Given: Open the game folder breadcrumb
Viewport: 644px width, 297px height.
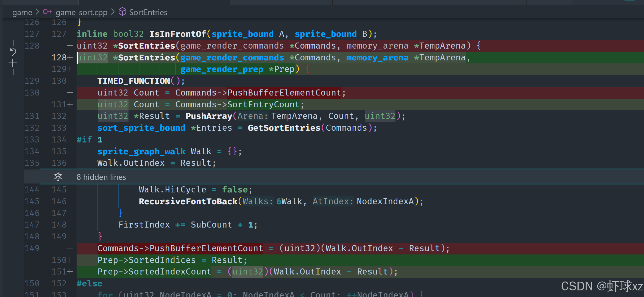Looking at the screenshot, I should (22, 12).
